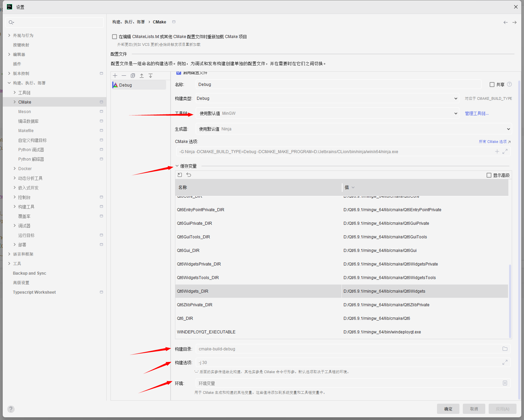Click the CMake breadcrumb project-scope icon
The width and height of the screenshot is (524, 420).
point(174,22)
